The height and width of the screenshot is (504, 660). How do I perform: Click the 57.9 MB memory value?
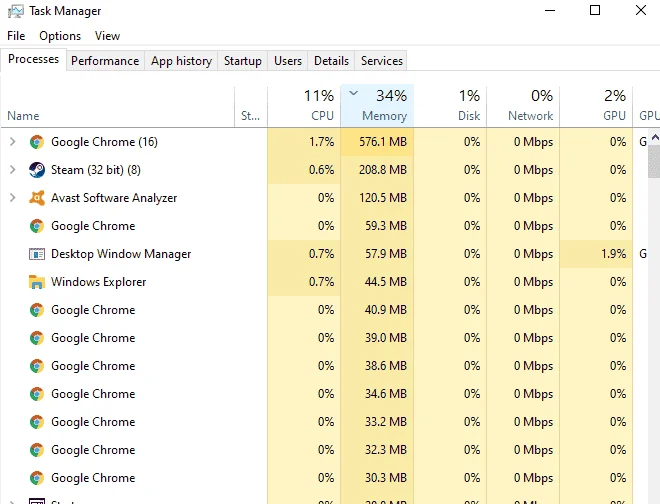386,254
